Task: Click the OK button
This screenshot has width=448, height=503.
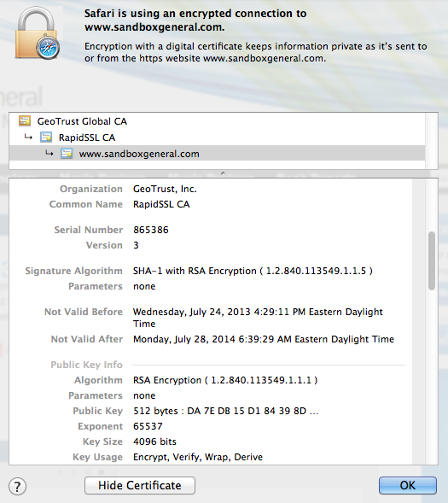Action: 408,485
